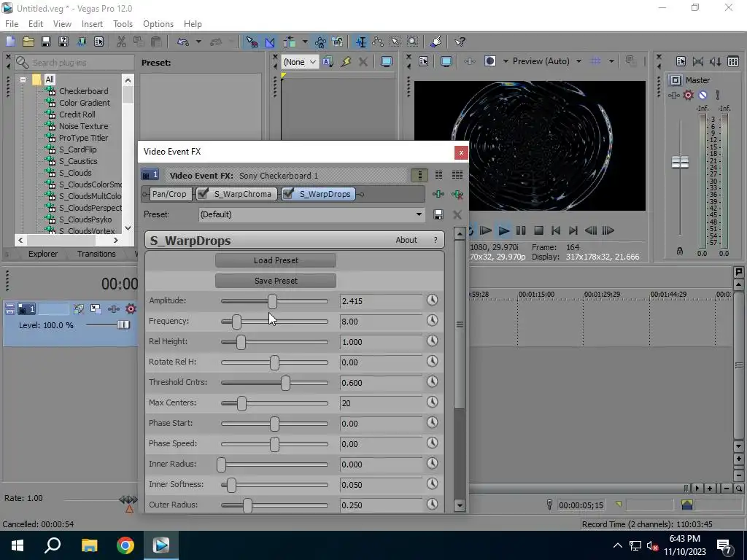Animate Rel Height with its clock icon
747x560 pixels.
tap(432, 341)
